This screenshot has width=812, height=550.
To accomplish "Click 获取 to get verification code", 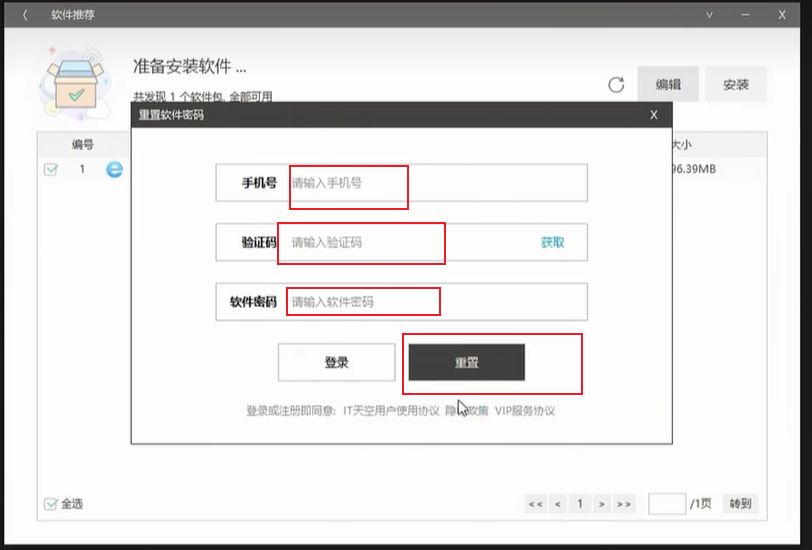I will tap(552, 242).
